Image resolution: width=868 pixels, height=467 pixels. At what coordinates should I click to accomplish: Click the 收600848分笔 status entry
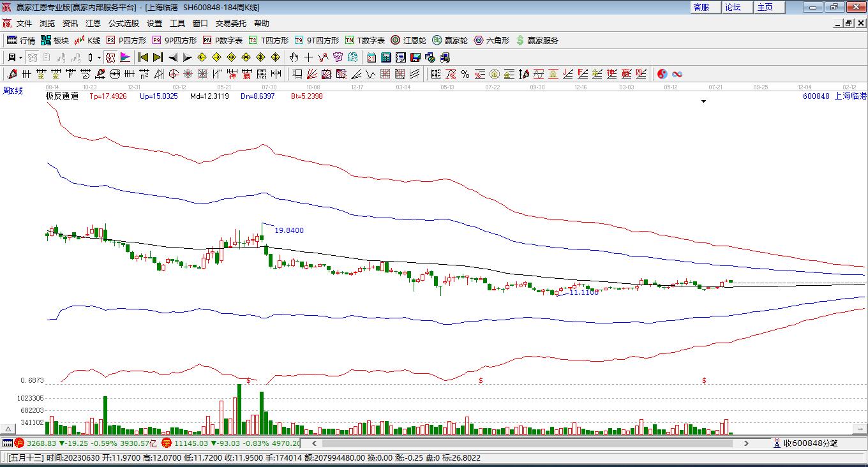[805, 443]
